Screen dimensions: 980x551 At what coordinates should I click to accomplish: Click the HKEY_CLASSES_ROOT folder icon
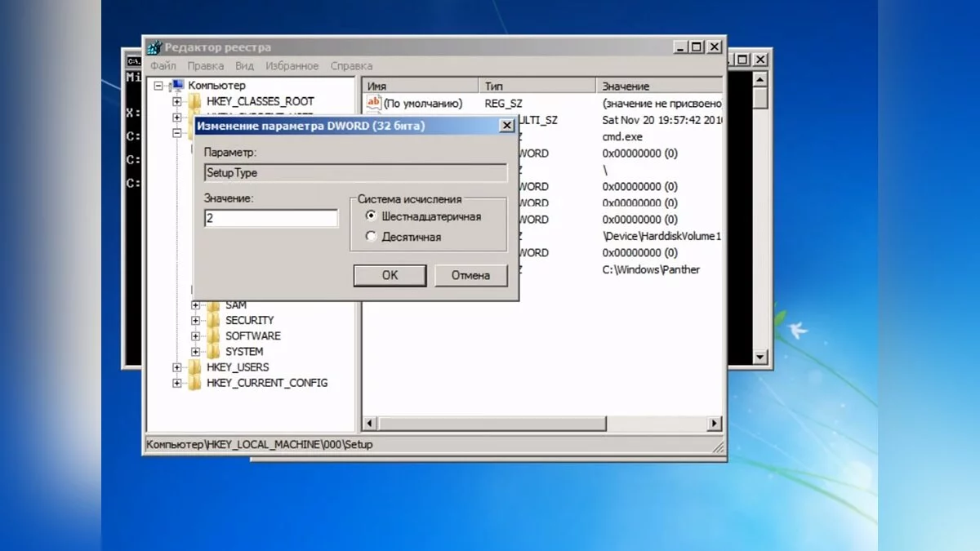point(194,101)
